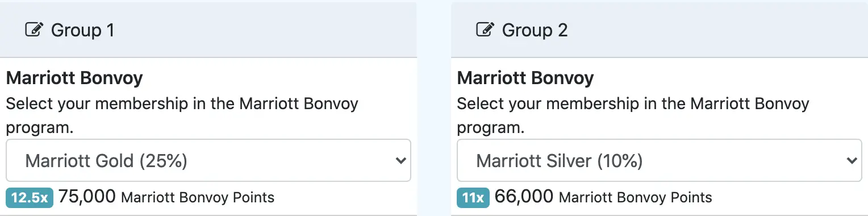Screen dimensions: 868x216
Task: Select the Group 2 title text
Action: click(x=535, y=30)
